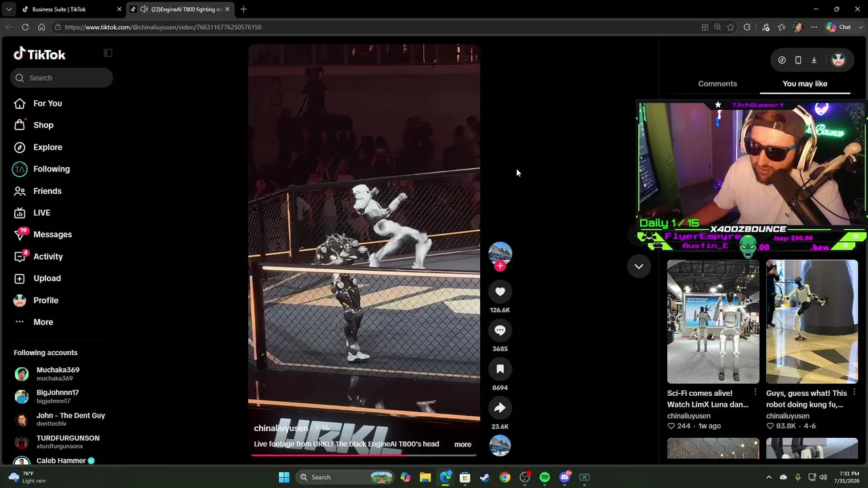Share the video using the arrow icon
Viewport: 868px width, 488px height.
coord(500,407)
